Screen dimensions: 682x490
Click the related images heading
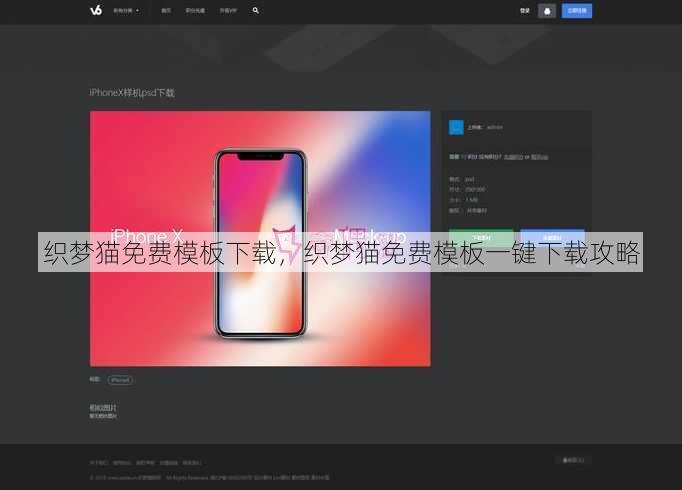(x=103, y=407)
